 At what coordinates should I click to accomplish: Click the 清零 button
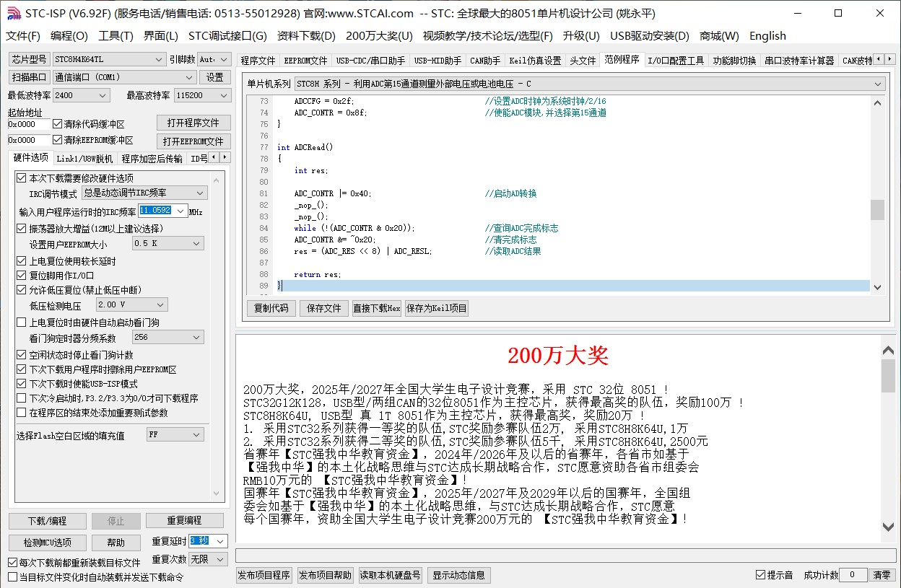[882, 575]
